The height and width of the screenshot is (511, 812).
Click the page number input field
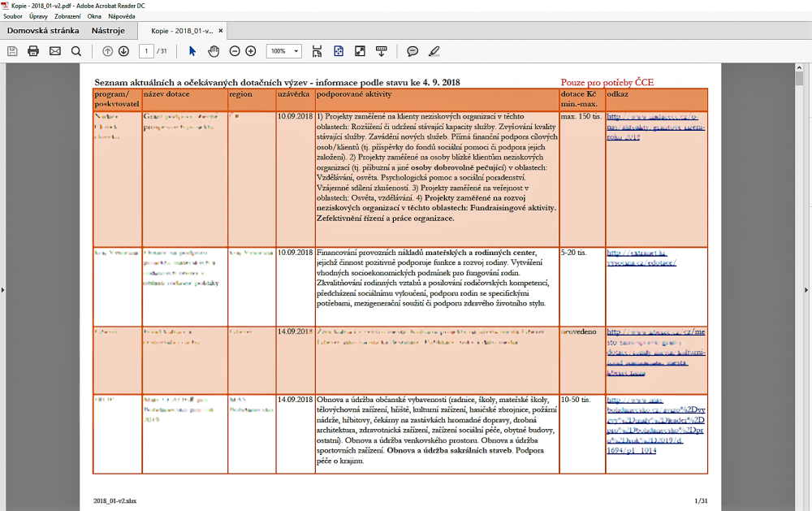pyautogui.click(x=146, y=51)
